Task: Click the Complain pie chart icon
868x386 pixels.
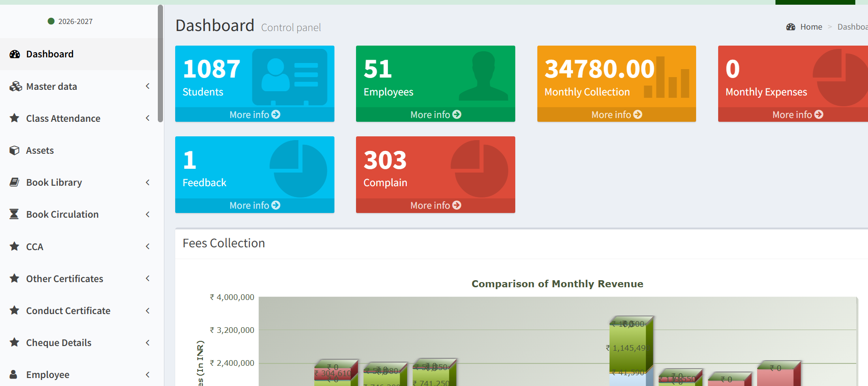Action: point(479,168)
